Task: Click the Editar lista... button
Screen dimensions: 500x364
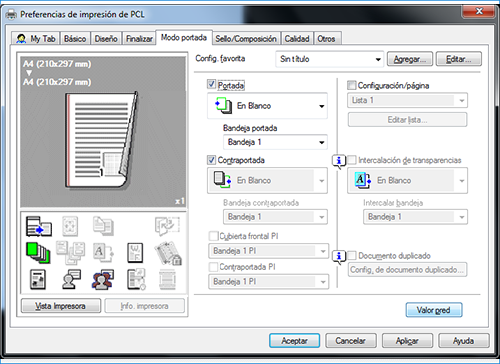Action: click(407, 120)
